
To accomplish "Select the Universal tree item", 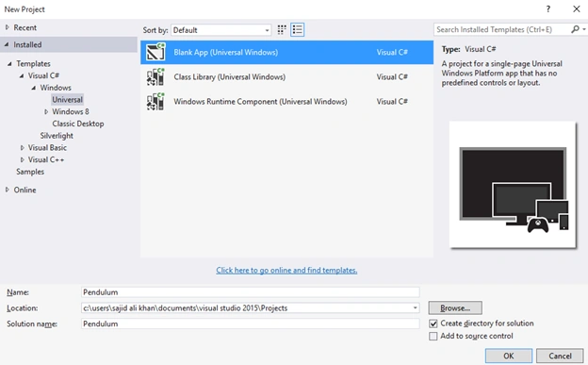I will 67,100.
